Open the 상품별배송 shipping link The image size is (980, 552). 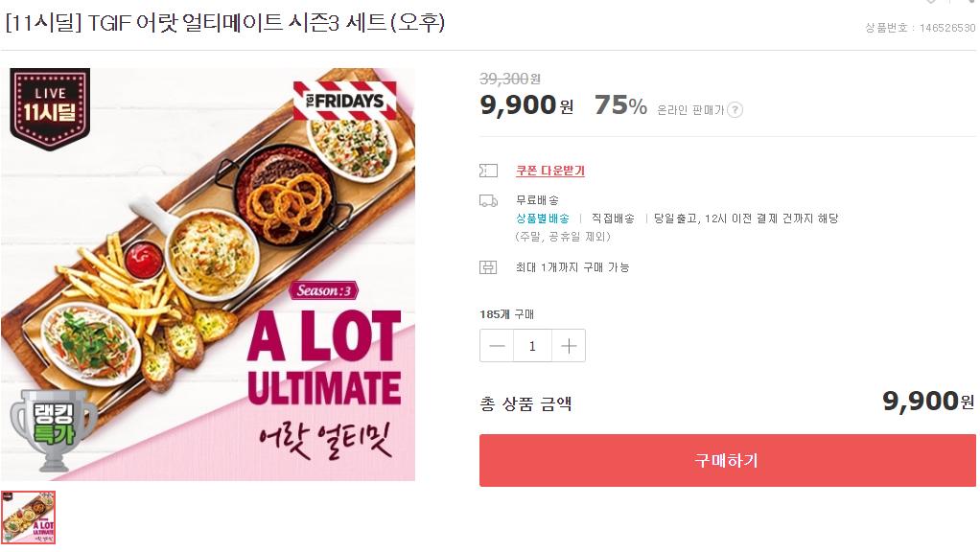(542, 218)
